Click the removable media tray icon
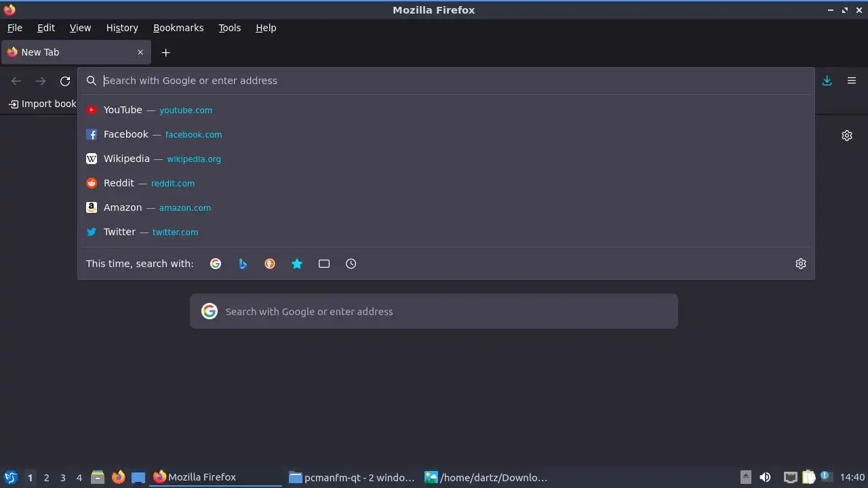Image resolution: width=868 pixels, height=488 pixels. coord(745,476)
